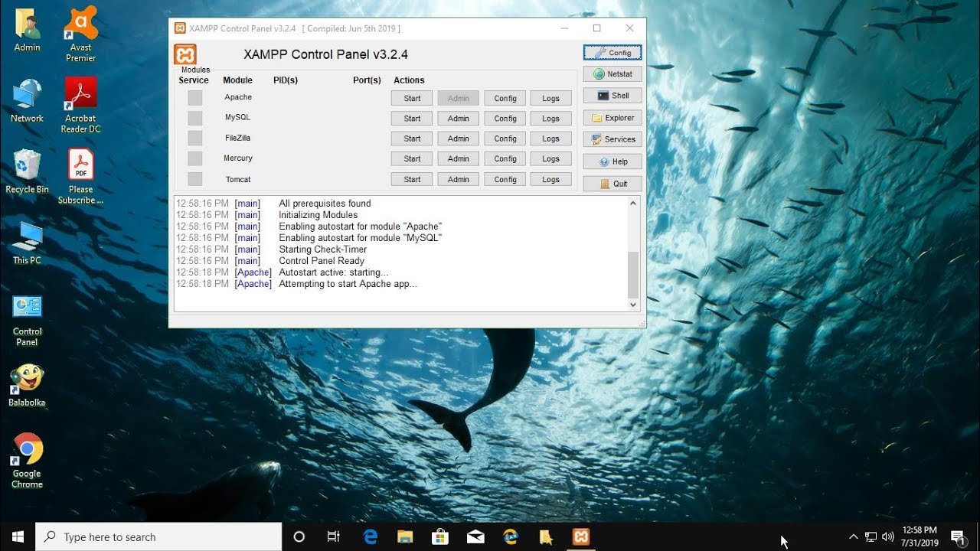The width and height of the screenshot is (980, 551).
Task: Open Internet Explorer from taskbar
Action: click(x=511, y=536)
